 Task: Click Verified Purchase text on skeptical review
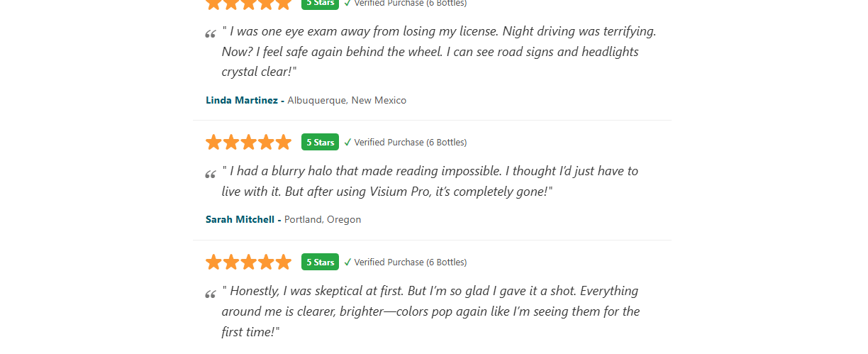click(x=410, y=262)
